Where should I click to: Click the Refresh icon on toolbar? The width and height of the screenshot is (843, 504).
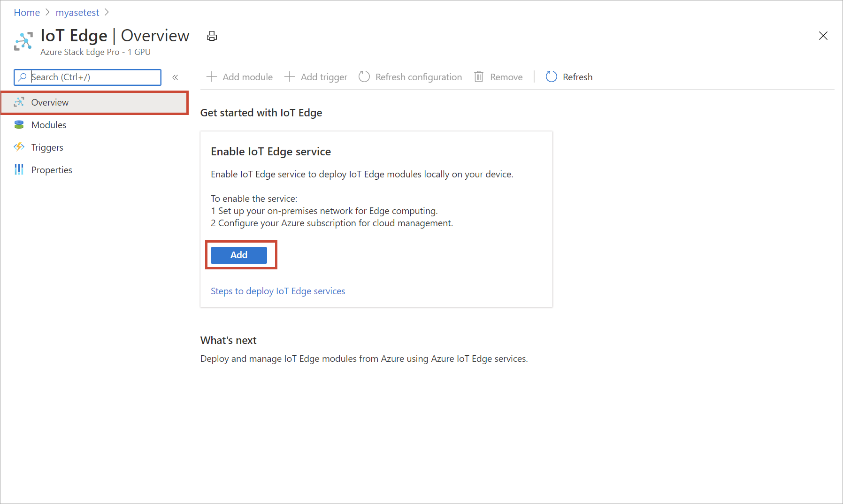tap(551, 76)
